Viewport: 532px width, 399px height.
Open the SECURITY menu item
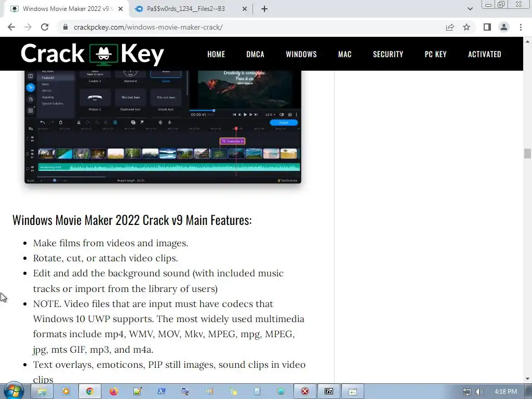[388, 54]
